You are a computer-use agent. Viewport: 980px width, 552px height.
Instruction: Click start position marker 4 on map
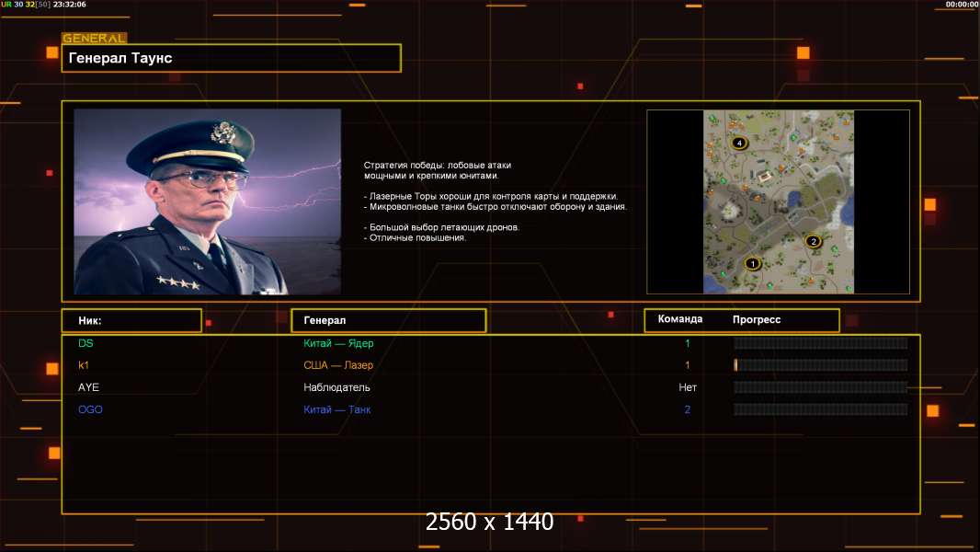coord(739,144)
